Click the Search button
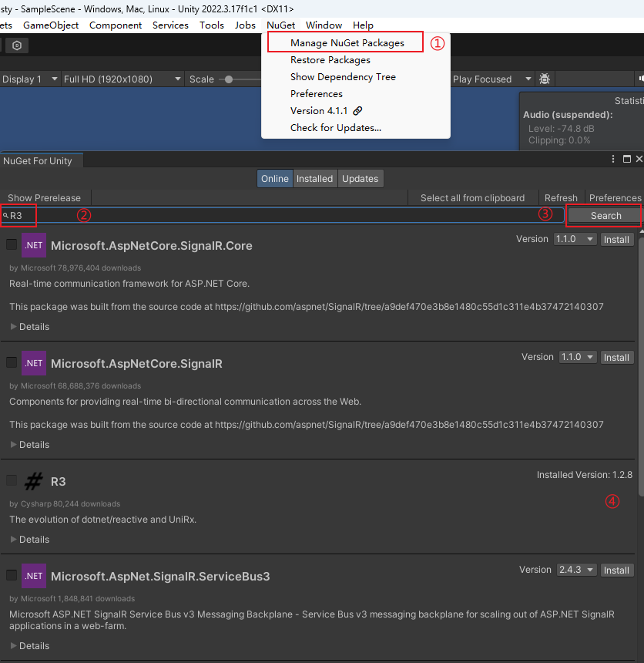 pyautogui.click(x=605, y=216)
